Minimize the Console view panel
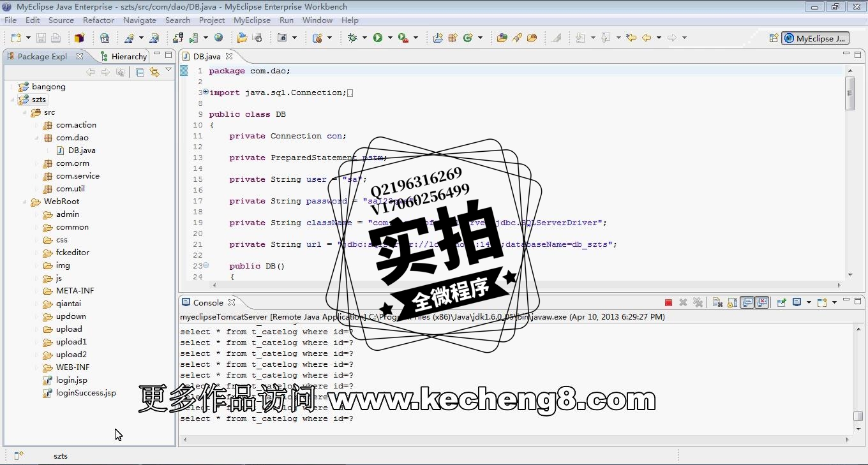Viewport: 868px width, 465px height. (x=846, y=300)
